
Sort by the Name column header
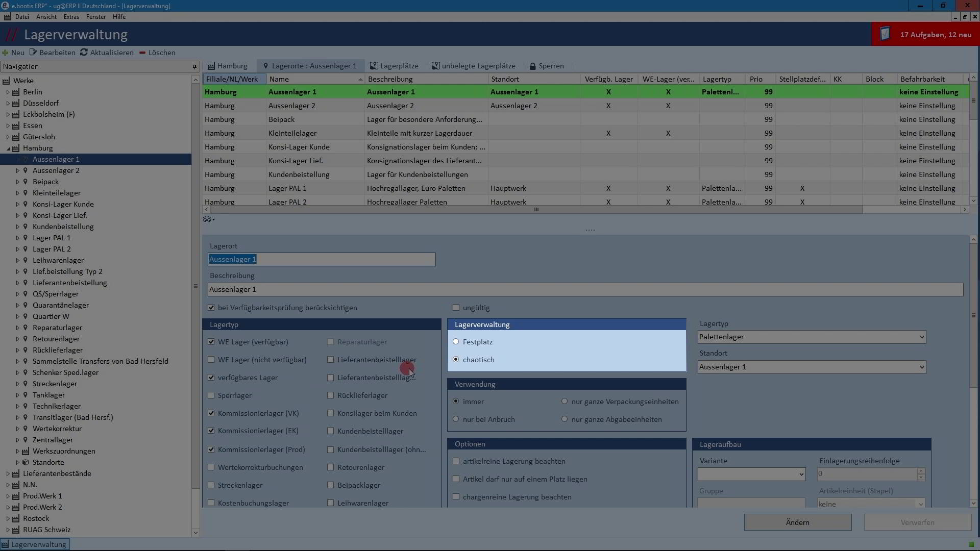click(x=315, y=79)
